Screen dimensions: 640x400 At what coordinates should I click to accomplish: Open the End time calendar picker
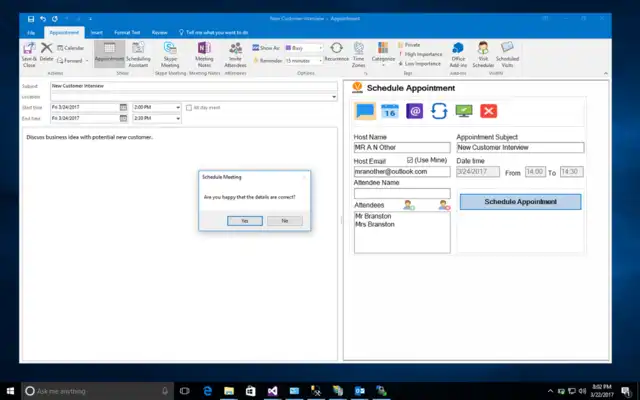click(x=123, y=118)
